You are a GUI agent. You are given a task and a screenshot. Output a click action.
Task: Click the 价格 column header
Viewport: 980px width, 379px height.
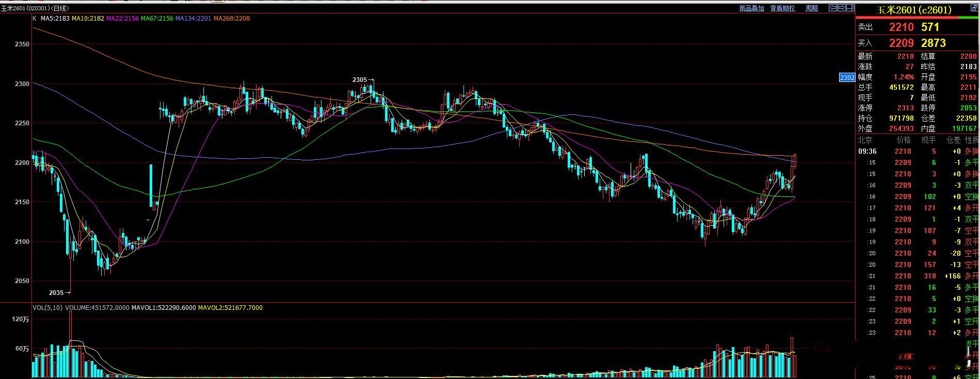pos(904,140)
